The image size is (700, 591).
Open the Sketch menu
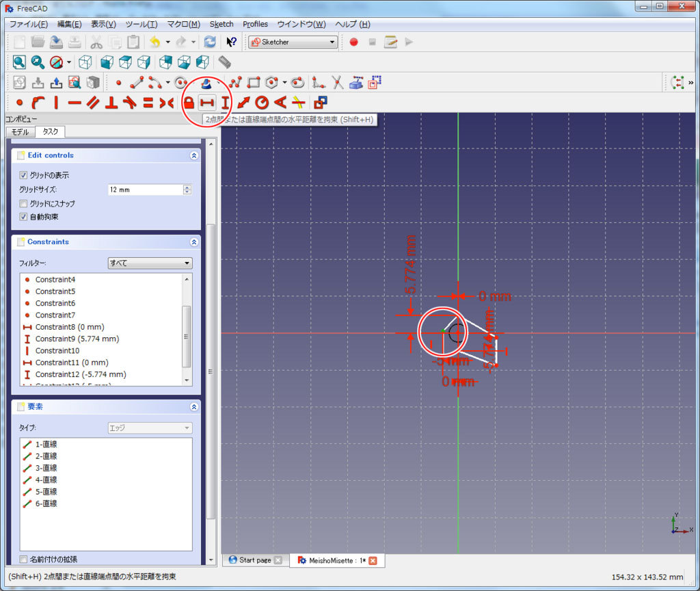click(221, 24)
